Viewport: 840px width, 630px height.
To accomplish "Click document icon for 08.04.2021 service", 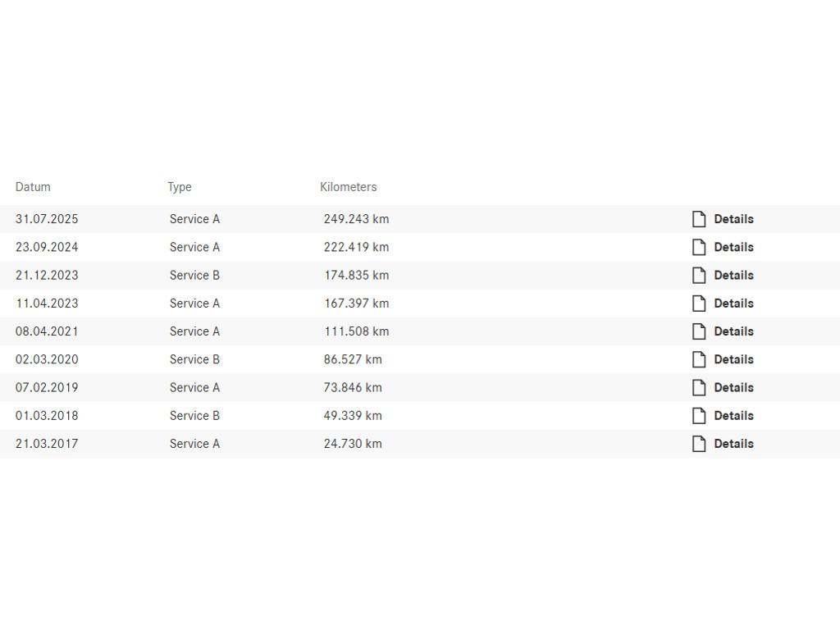I will (699, 331).
